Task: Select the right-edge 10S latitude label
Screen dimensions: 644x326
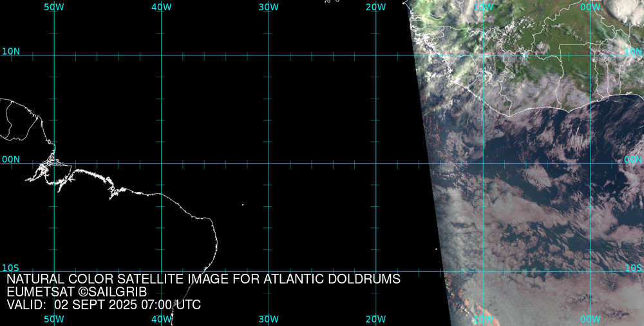Action: pos(633,268)
